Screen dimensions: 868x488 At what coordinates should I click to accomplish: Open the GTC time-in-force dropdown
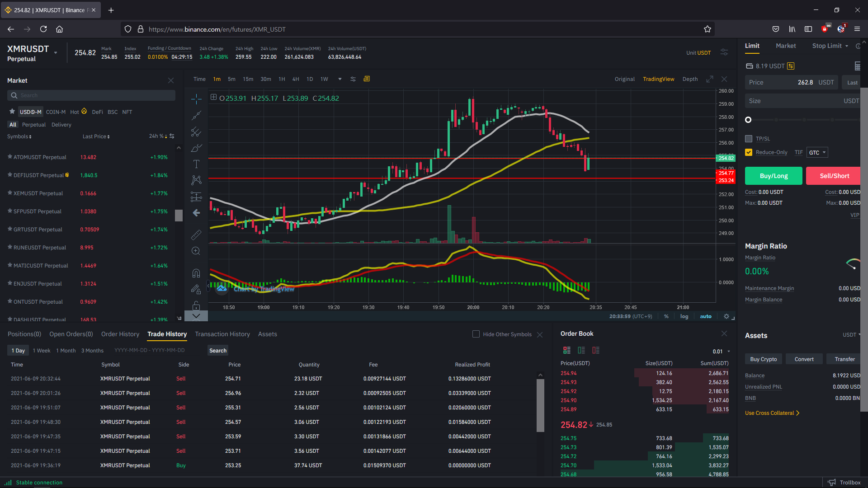817,153
